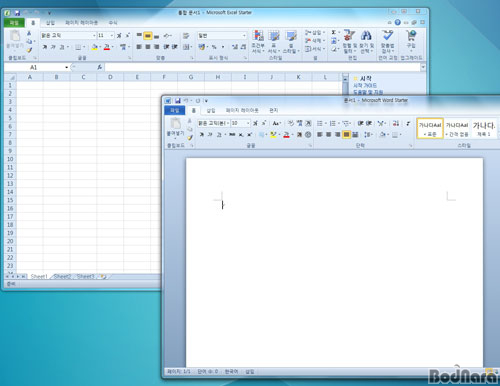Open the font name dropdown in Excel
Screen dimensions: 500x386
click(x=94, y=35)
